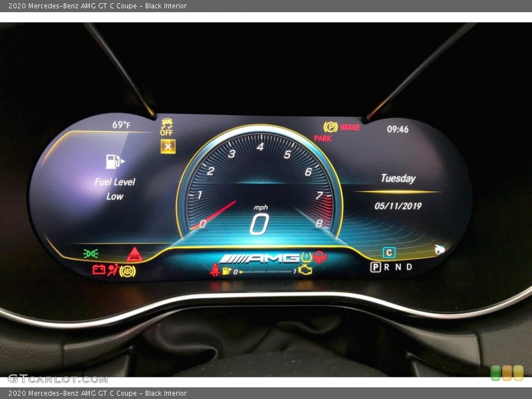The width and height of the screenshot is (532, 399).
Task: Tap the 7 near the tachometer redline
Action: [319, 196]
